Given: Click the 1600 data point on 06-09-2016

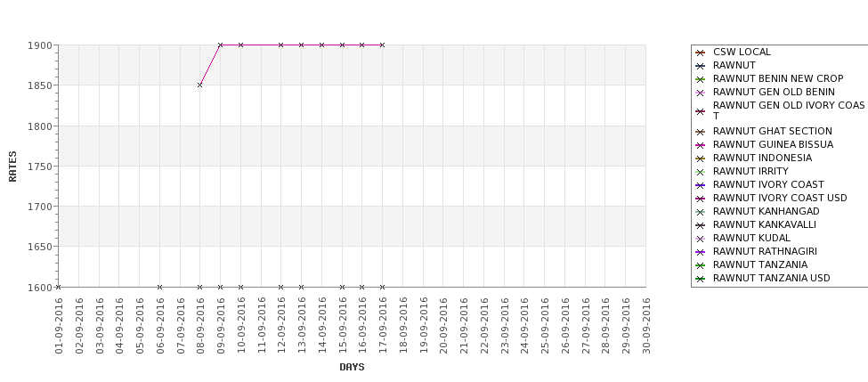Looking at the screenshot, I should (x=159, y=287).
